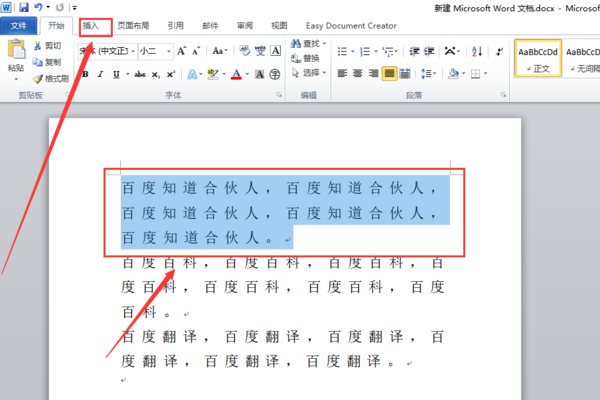
Task: Apply paragraph shading paint bucket
Action: (x=454, y=73)
